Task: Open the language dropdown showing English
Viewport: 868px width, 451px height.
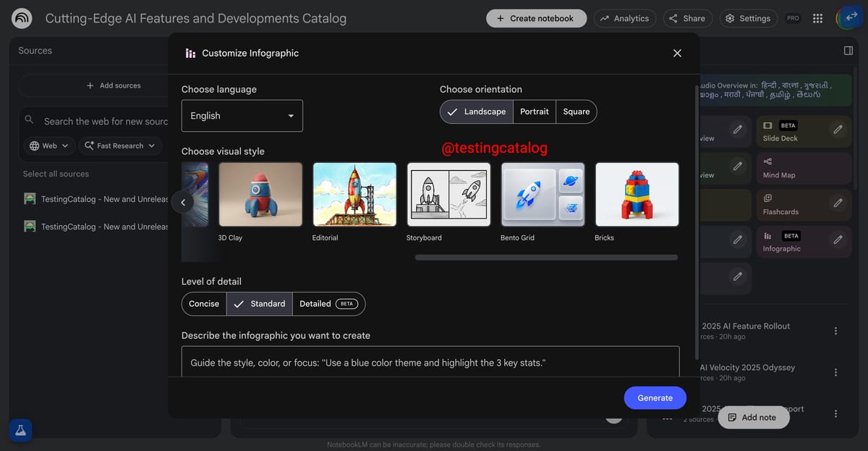Action: coord(242,115)
